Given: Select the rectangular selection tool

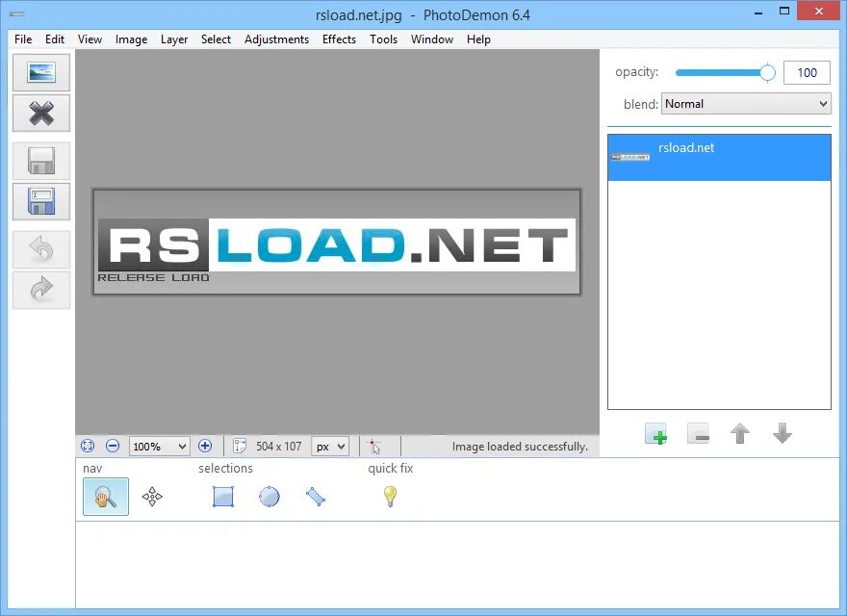Looking at the screenshot, I should (x=222, y=496).
